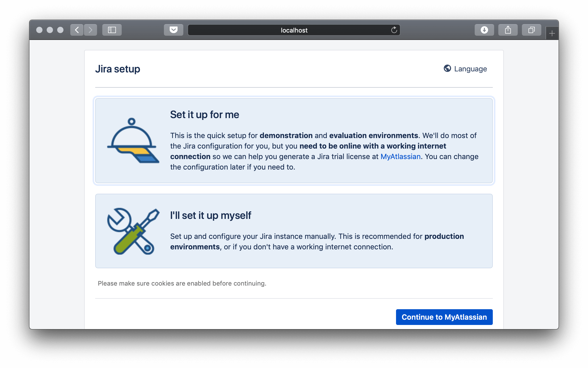Open the Language selection option
Screen dimensions: 588x368
pyautogui.click(x=470, y=69)
